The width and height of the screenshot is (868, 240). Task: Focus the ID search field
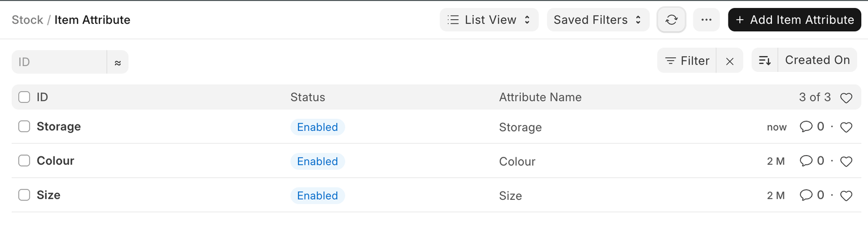[59, 62]
